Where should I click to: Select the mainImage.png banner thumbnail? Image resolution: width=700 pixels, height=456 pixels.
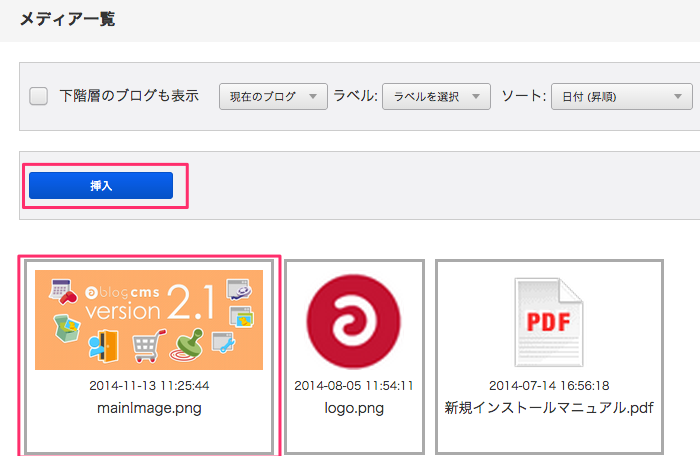tap(149, 320)
